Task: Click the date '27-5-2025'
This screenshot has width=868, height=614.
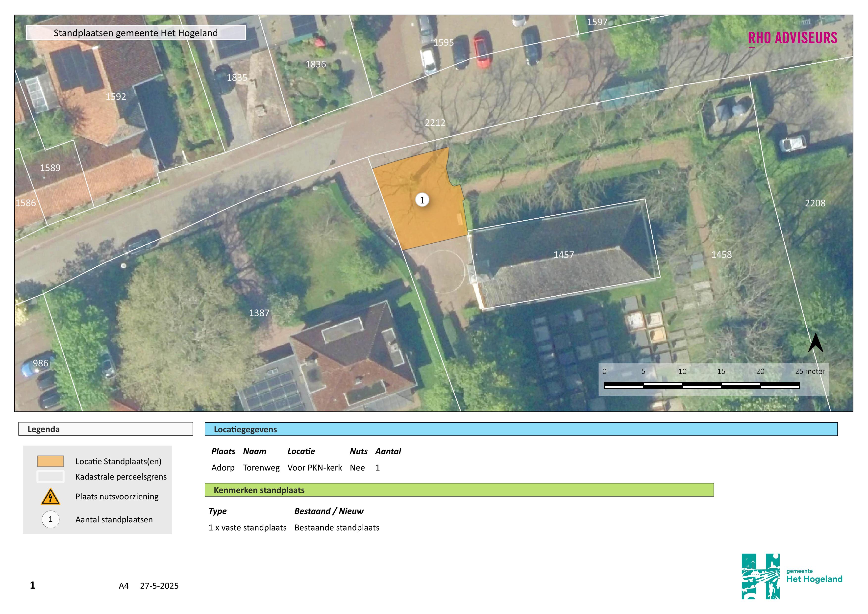Action: click(x=159, y=586)
